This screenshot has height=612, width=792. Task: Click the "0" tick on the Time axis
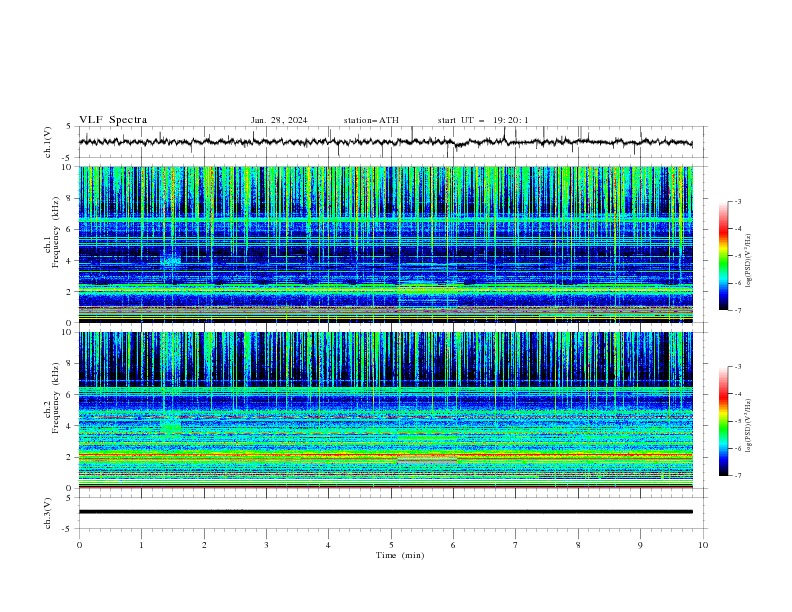click(x=79, y=545)
